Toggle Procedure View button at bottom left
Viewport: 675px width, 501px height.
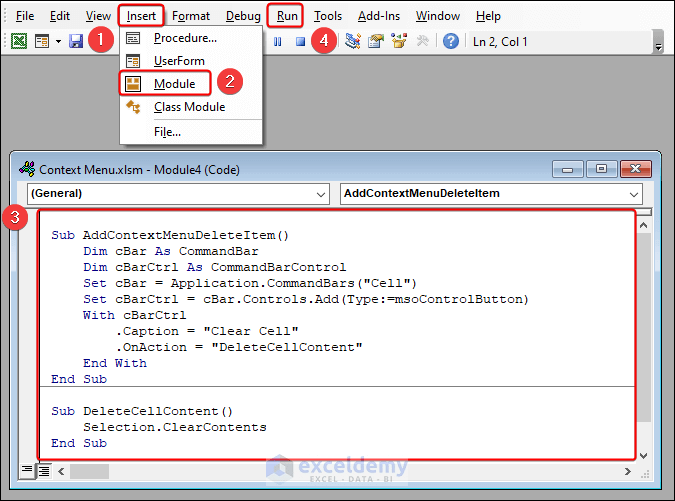pos(27,470)
